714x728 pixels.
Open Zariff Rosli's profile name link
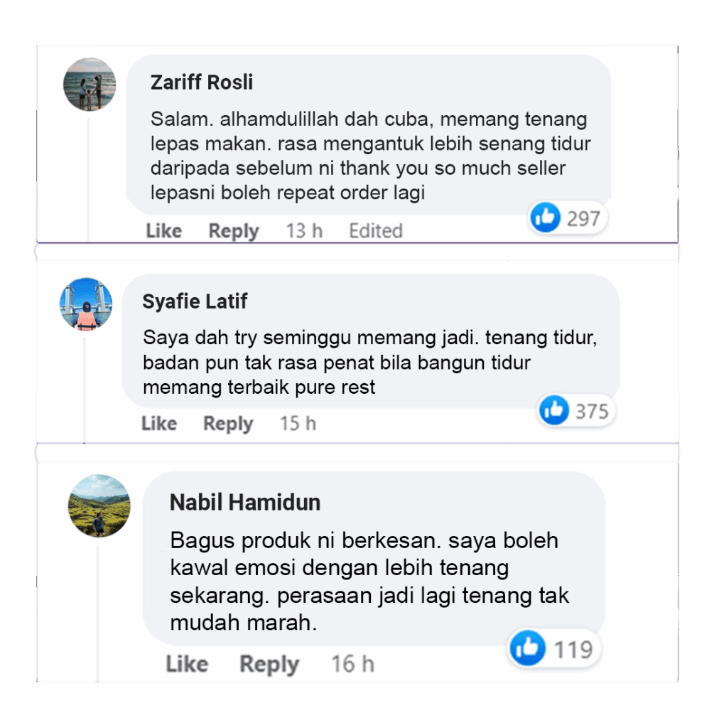[202, 82]
